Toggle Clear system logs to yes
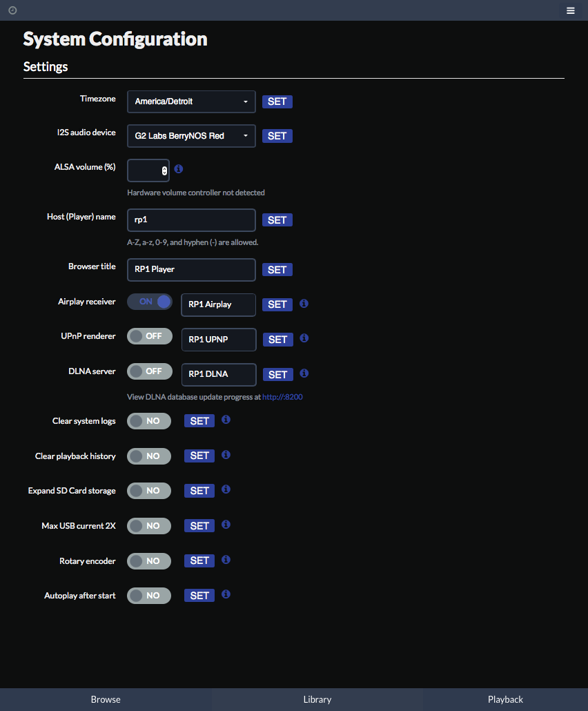Screen dimensions: 588x711 [x=149, y=421]
